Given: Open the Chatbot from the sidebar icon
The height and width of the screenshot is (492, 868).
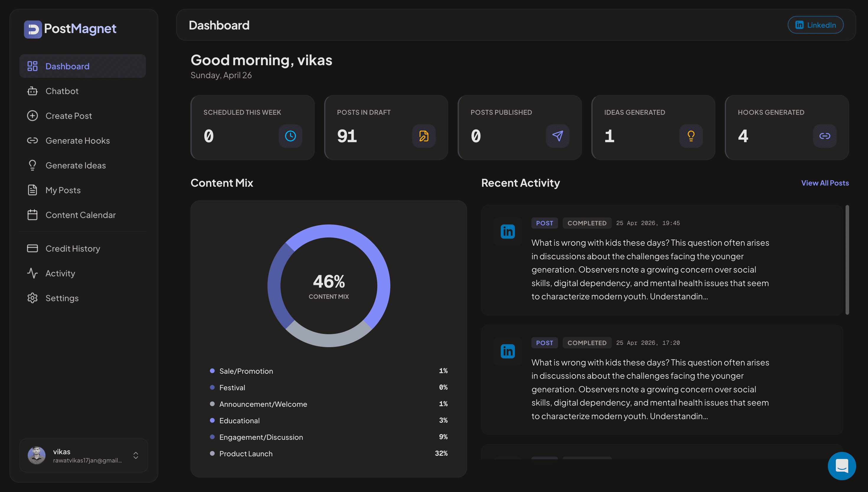Looking at the screenshot, I should (32, 91).
